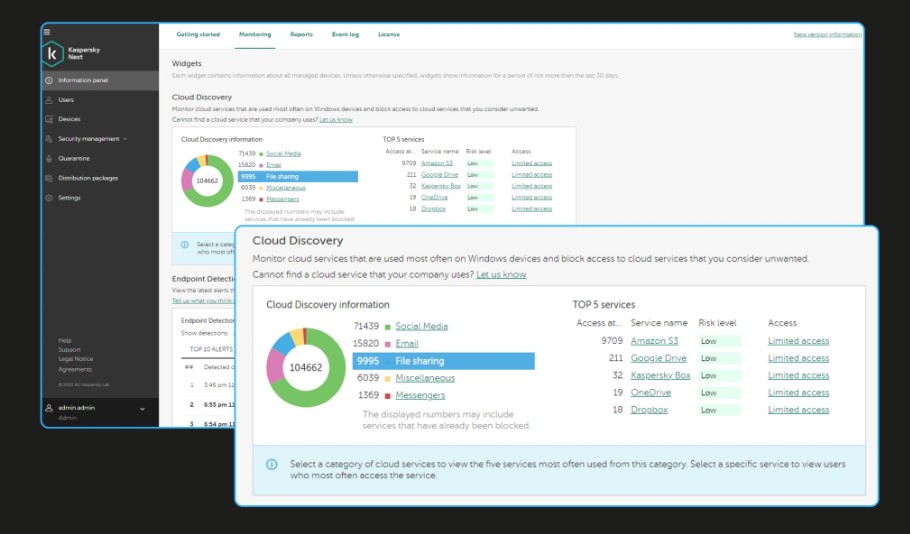This screenshot has width=910, height=534.
Task: Click the admin.admin user avatar icon
Action: pyautogui.click(x=49, y=409)
